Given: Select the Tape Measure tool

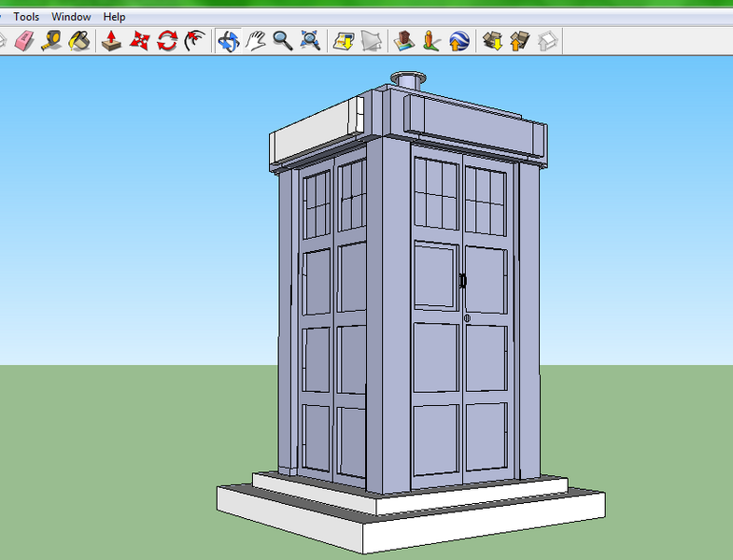Looking at the screenshot, I should pyautogui.click(x=51, y=41).
